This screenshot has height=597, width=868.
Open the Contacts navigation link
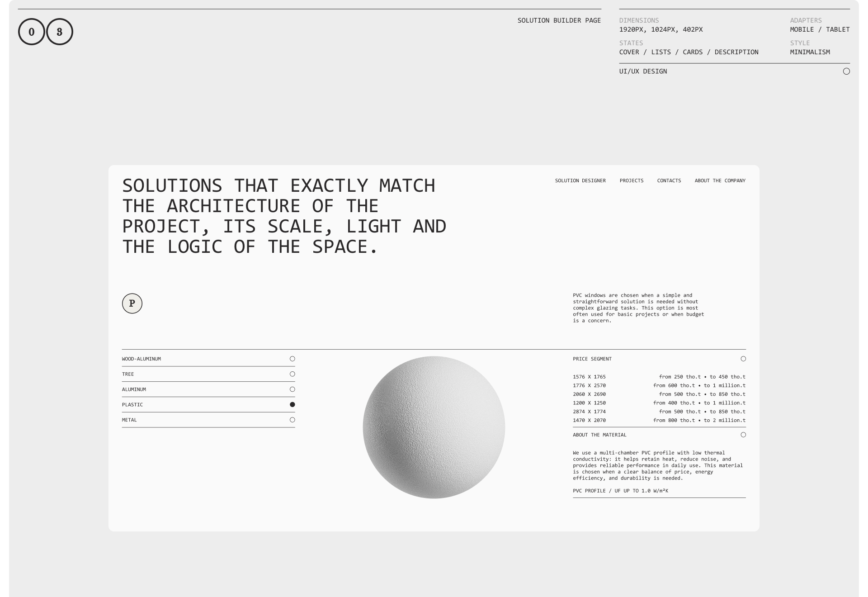669,180
